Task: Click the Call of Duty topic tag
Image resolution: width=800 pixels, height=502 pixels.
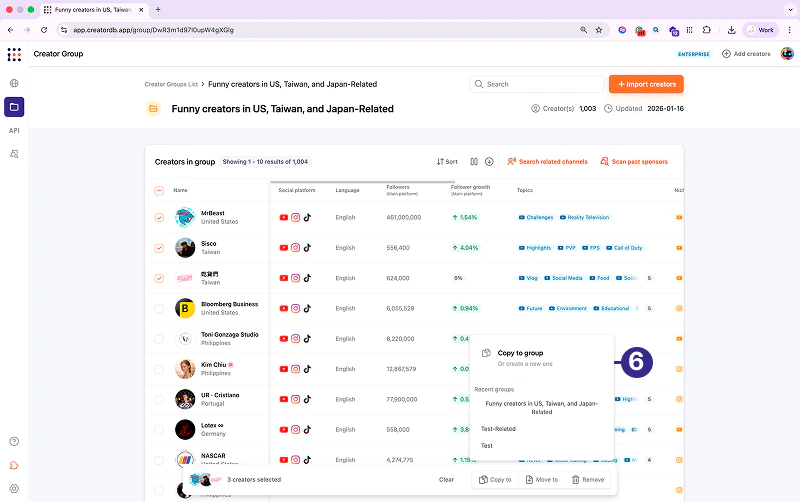Action: 624,248
